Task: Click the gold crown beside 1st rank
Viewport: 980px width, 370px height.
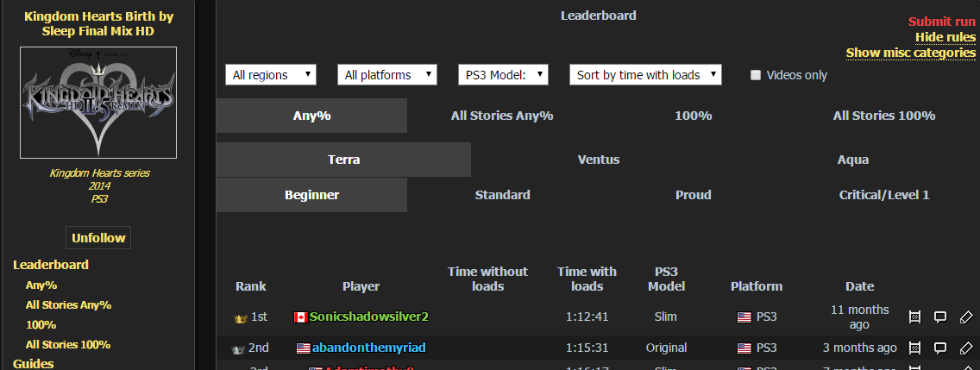Action: pos(241,318)
